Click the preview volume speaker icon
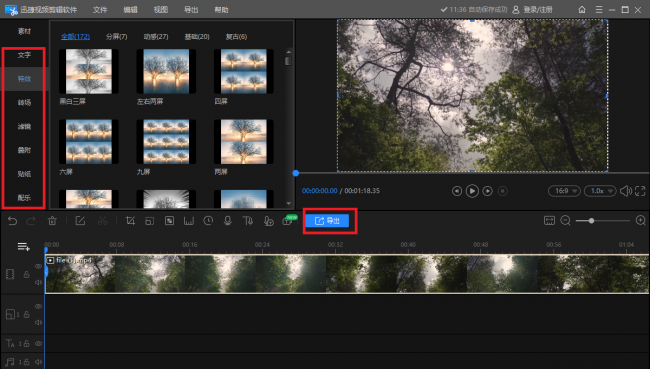 coord(626,191)
